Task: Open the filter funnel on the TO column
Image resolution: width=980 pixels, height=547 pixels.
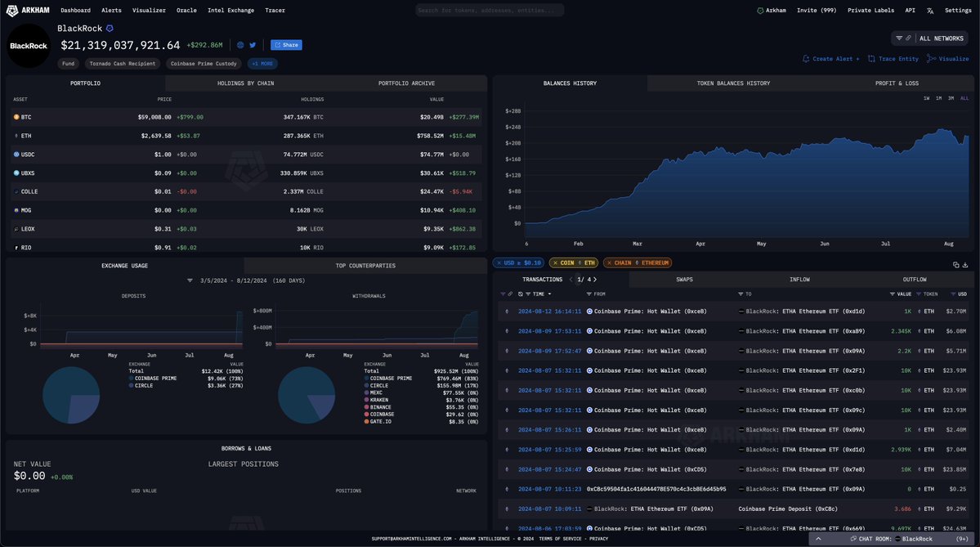Action: (741, 294)
